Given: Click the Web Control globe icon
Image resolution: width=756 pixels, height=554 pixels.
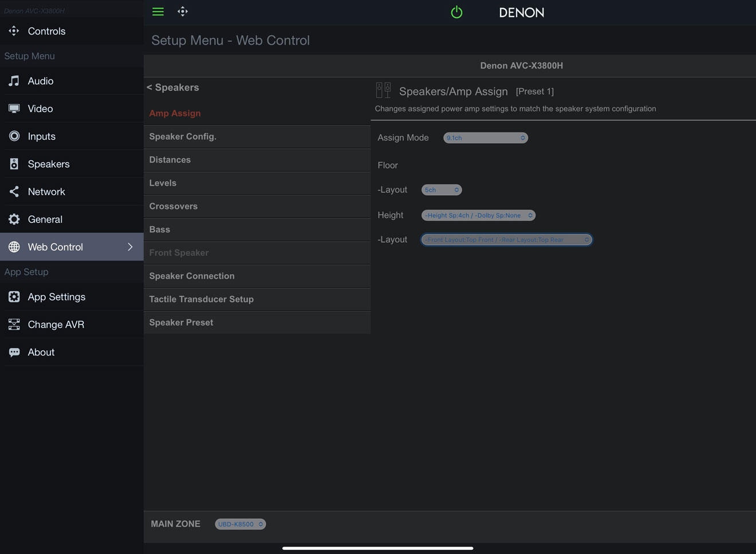Looking at the screenshot, I should tap(14, 247).
